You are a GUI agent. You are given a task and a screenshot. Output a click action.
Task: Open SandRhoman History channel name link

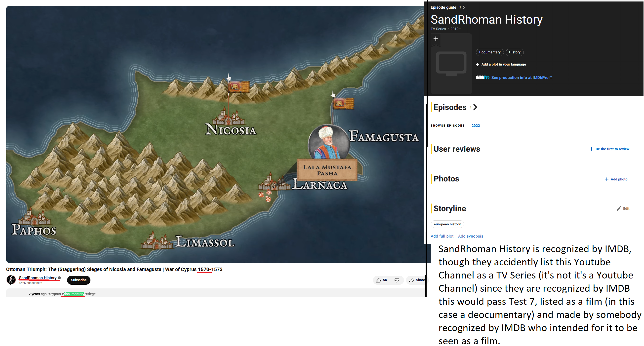tap(38, 278)
